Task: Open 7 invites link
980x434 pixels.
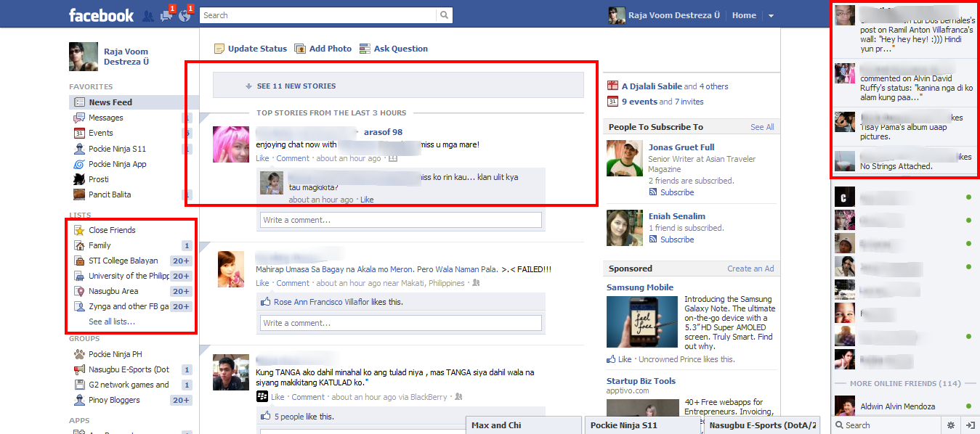Action: tap(689, 102)
